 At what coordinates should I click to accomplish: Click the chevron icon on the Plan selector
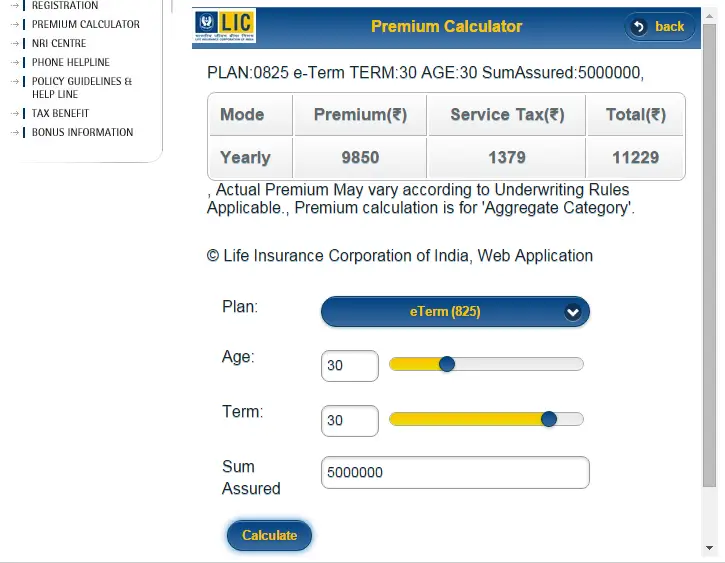(x=572, y=312)
